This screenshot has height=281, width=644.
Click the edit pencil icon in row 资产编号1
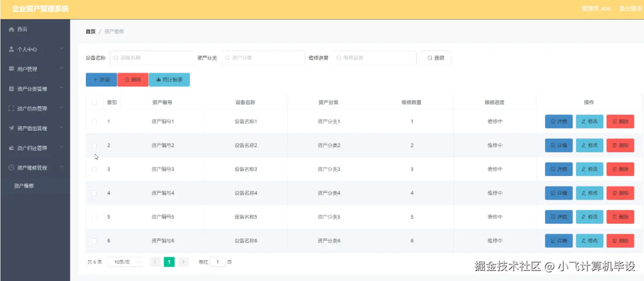[584, 122]
